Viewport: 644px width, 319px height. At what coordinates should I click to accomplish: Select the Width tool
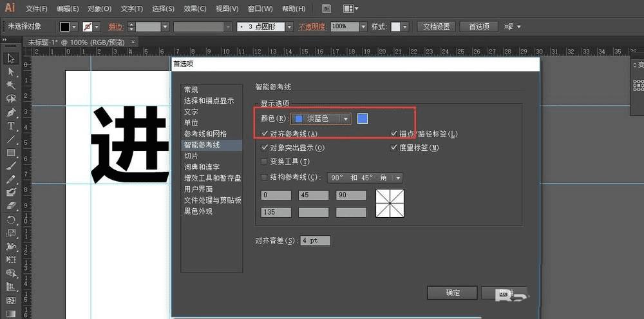(x=11, y=247)
